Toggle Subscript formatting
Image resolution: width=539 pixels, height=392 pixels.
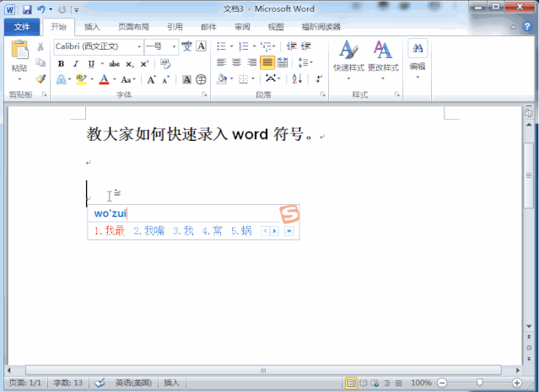tap(129, 64)
